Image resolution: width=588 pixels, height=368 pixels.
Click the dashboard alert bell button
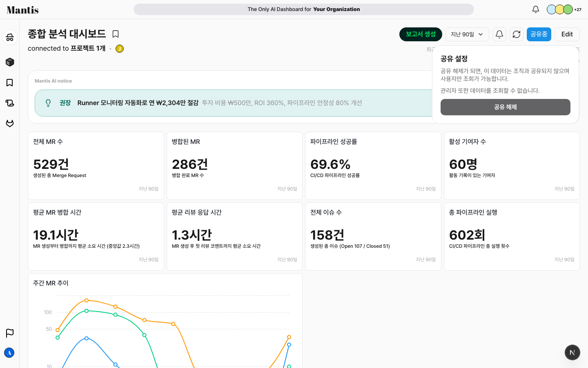(499, 34)
